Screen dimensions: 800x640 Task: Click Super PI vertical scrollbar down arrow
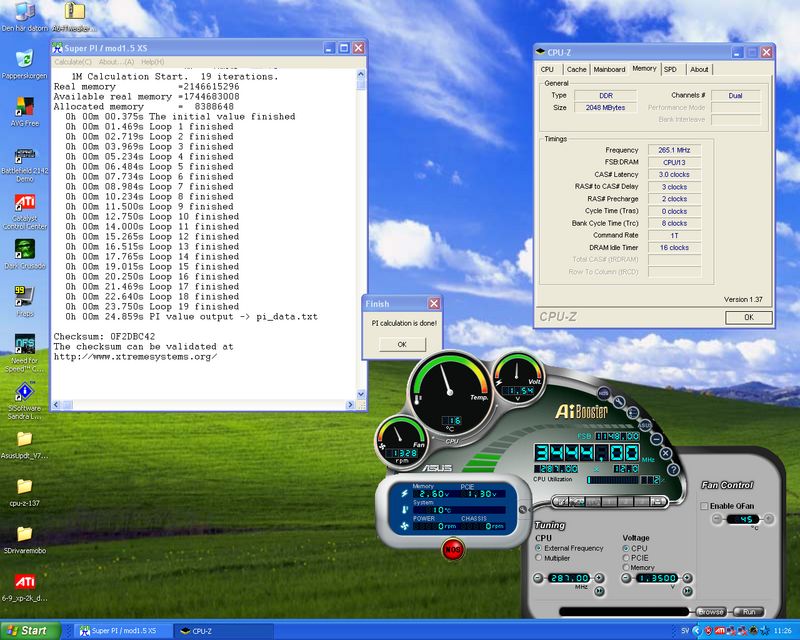point(361,395)
